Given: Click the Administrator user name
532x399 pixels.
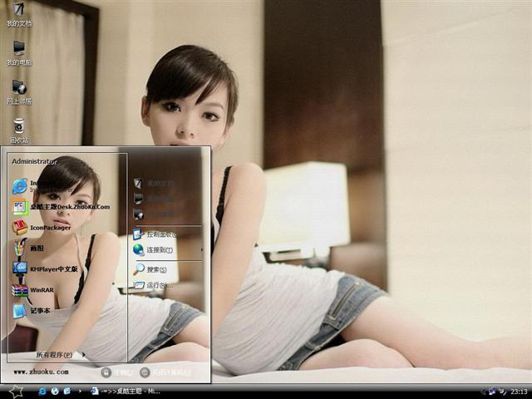Looking at the screenshot, I should (x=34, y=161).
